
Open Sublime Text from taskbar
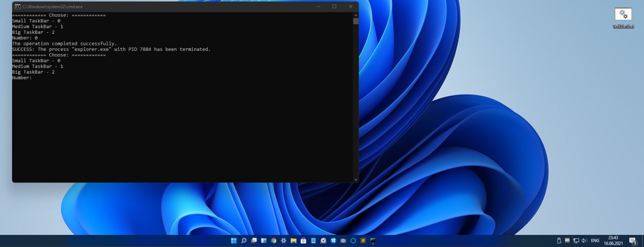tap(363, 240)
